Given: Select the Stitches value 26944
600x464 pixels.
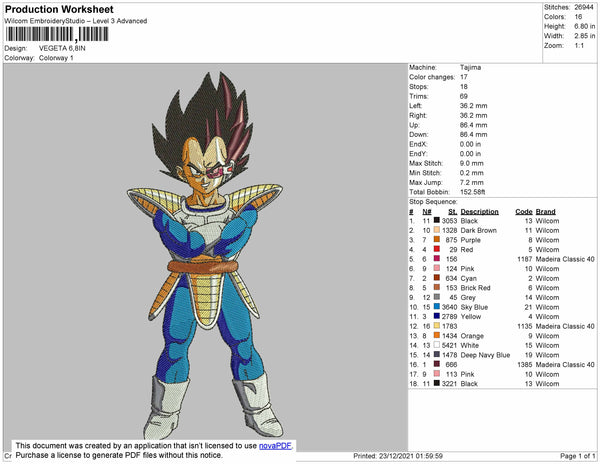Looking at the screenshot, I should pos(584,7).
